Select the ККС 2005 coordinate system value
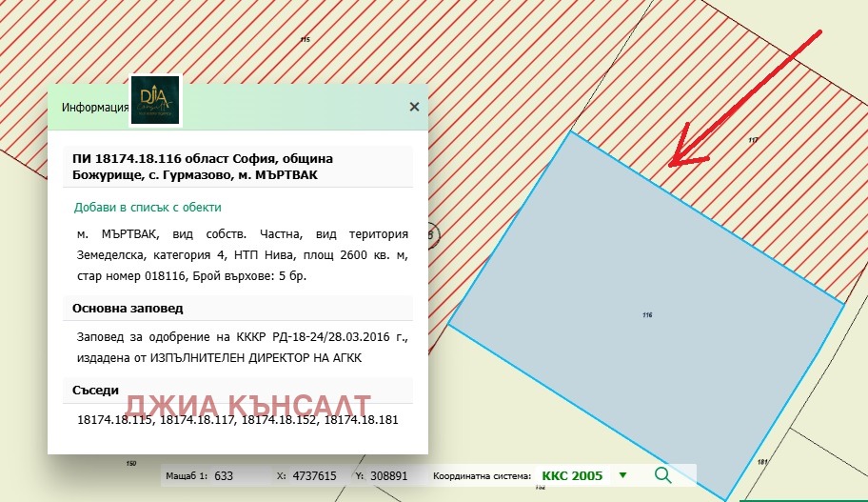Screen dimensions: 868x502 572,475
